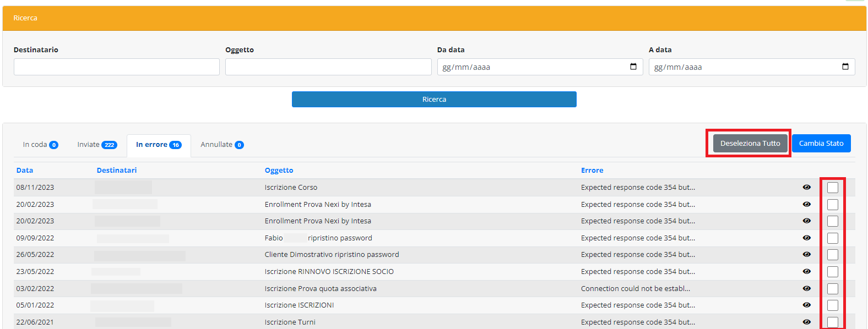Switch to the Annullate tab

[x=222, y=145]
